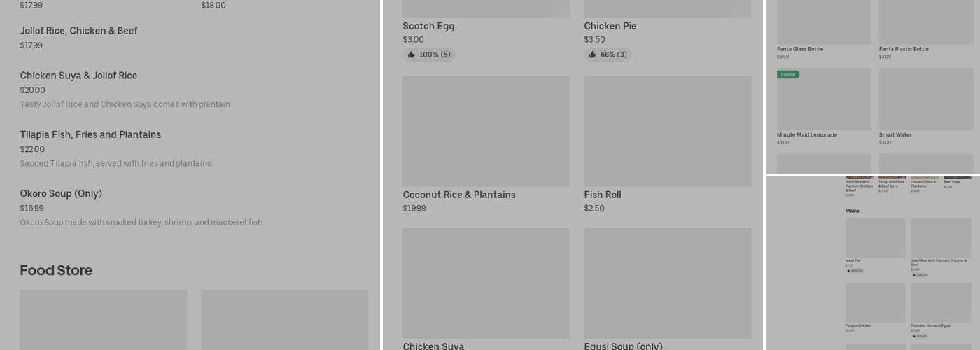Image resolution: width=980 pixels, height=350 pixels.
Task: Click the Scotch Egg item title
Action: (428, 26)
